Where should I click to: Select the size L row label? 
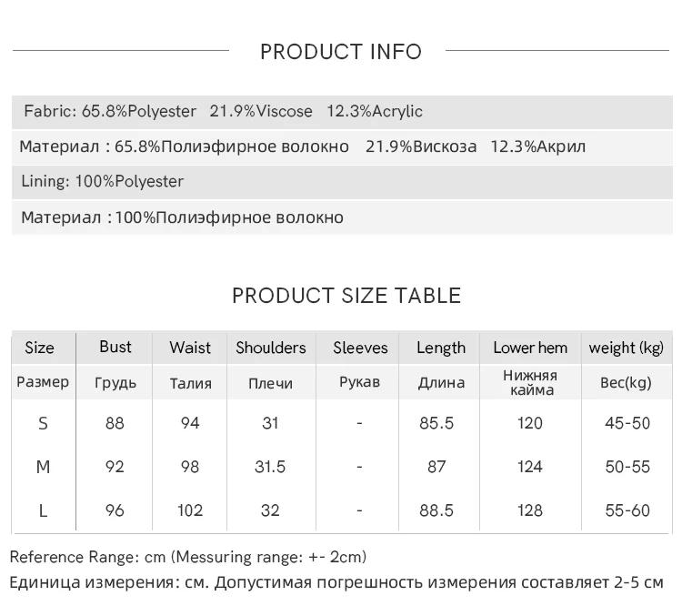43,510
